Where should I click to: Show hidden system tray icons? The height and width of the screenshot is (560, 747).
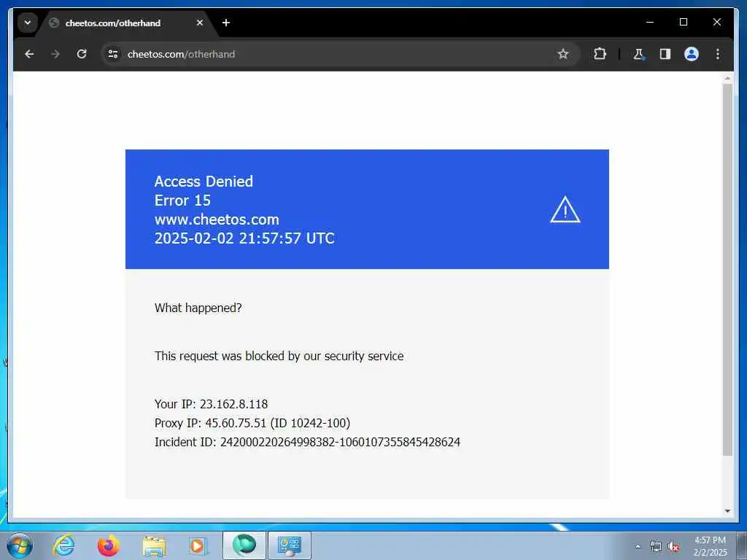point(638,547)
